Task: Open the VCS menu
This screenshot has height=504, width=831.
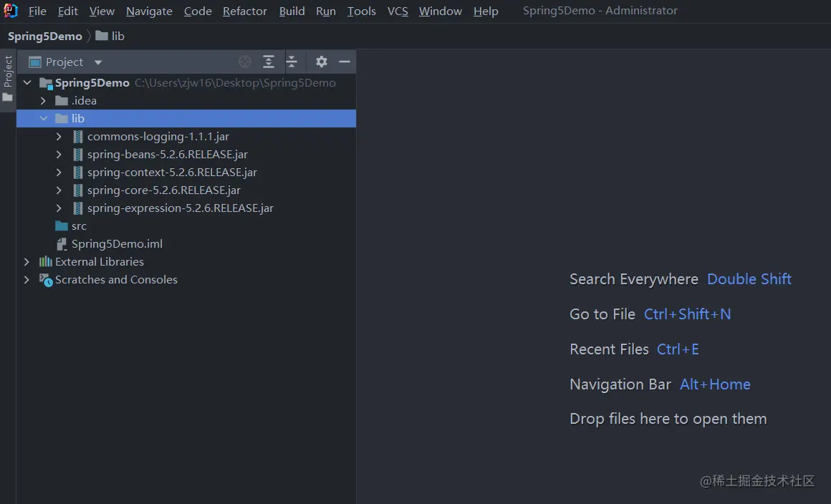Action: tap(398, 11)
